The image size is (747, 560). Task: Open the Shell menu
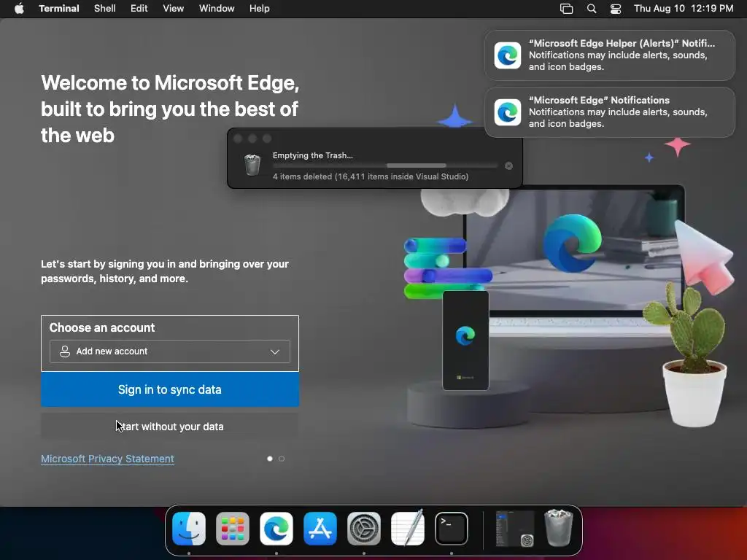[104, 9]
